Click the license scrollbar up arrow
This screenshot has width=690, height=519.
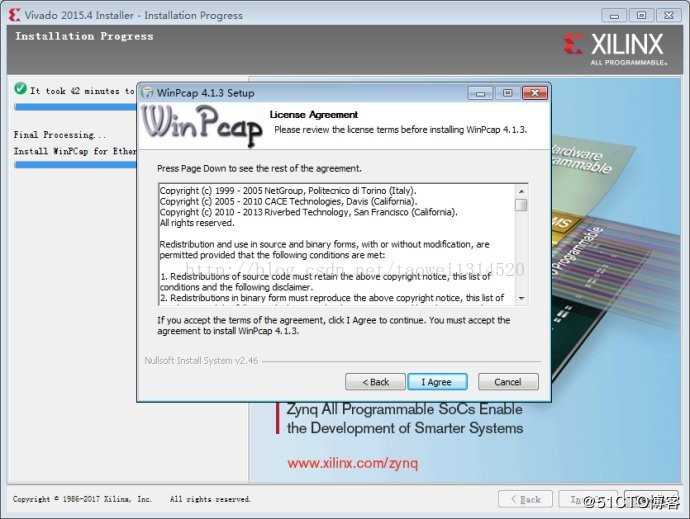point(521,191)
